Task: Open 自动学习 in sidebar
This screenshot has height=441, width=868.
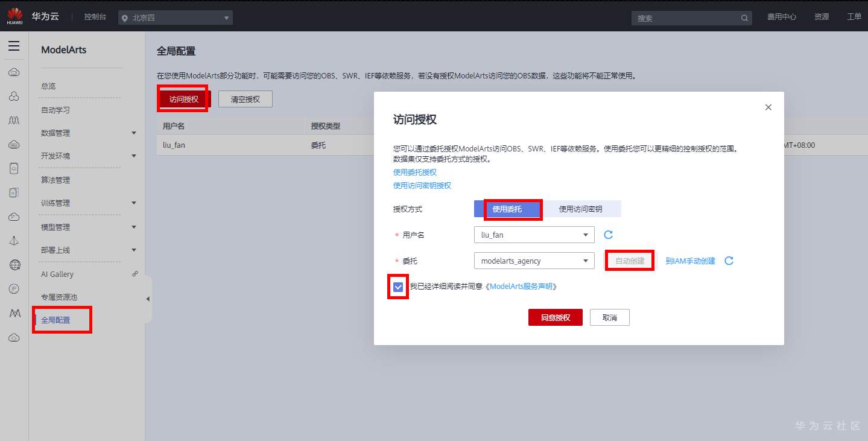Action: [x=55, y=110]
